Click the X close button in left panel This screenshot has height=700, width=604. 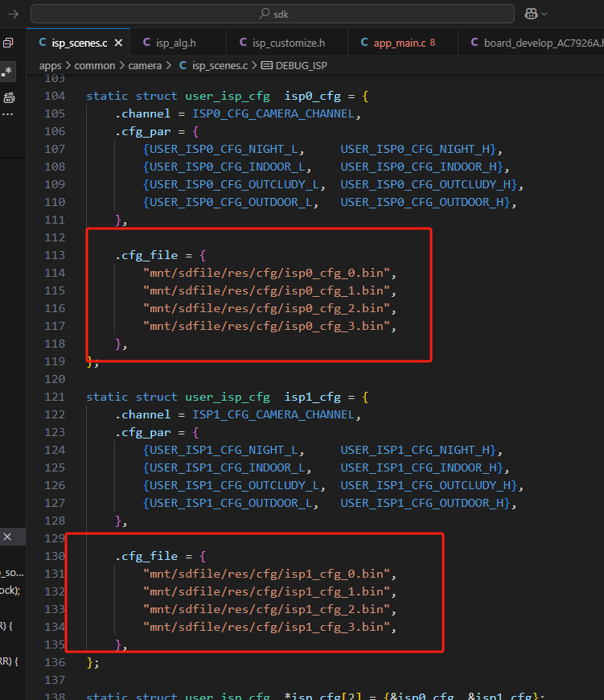7,537
